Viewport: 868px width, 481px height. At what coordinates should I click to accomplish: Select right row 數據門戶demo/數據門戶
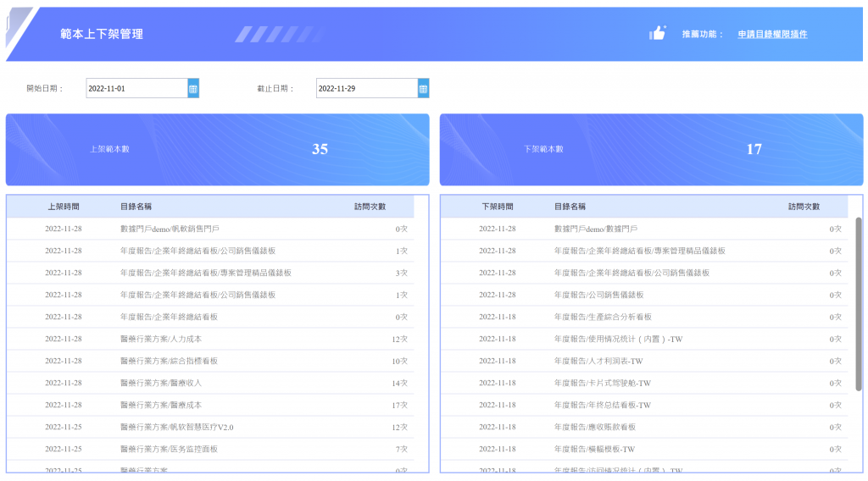644,229
